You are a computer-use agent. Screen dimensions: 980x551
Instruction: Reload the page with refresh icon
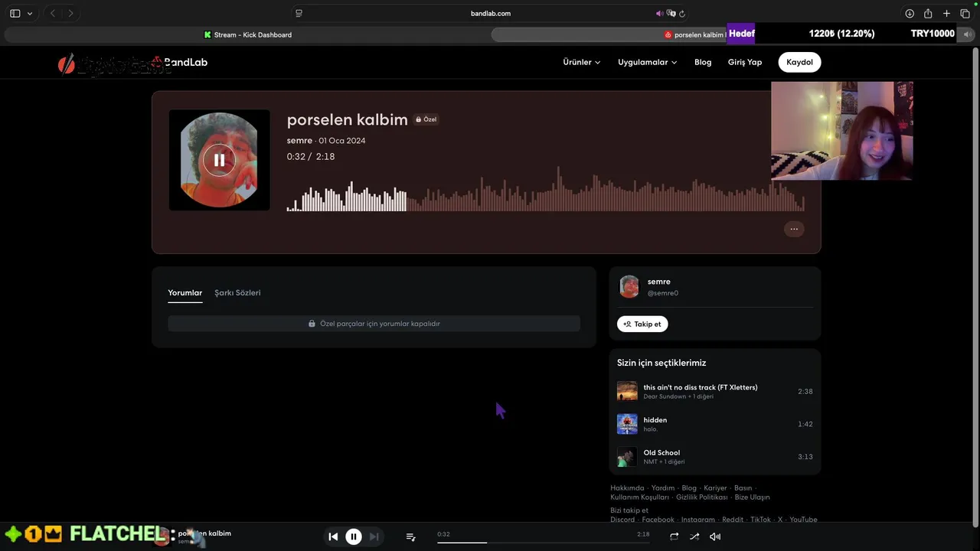(x=681, y=13)
